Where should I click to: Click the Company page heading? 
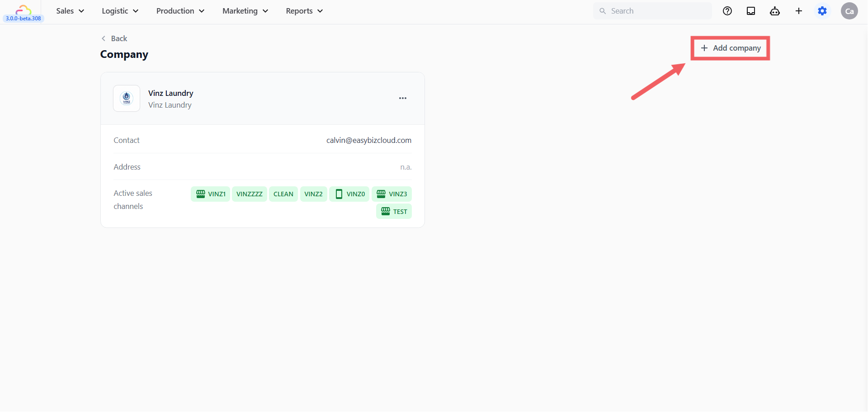pos(124,54)
